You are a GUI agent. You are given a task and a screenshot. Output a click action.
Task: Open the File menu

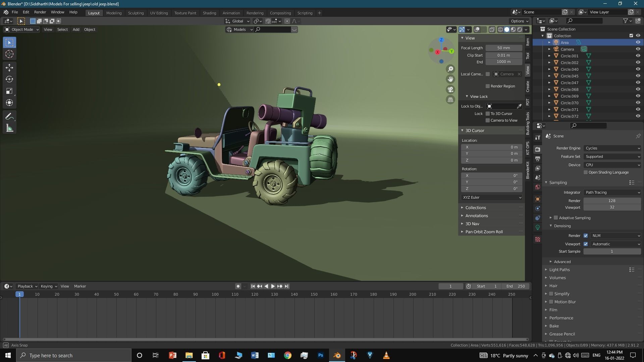tap(15, 12)
